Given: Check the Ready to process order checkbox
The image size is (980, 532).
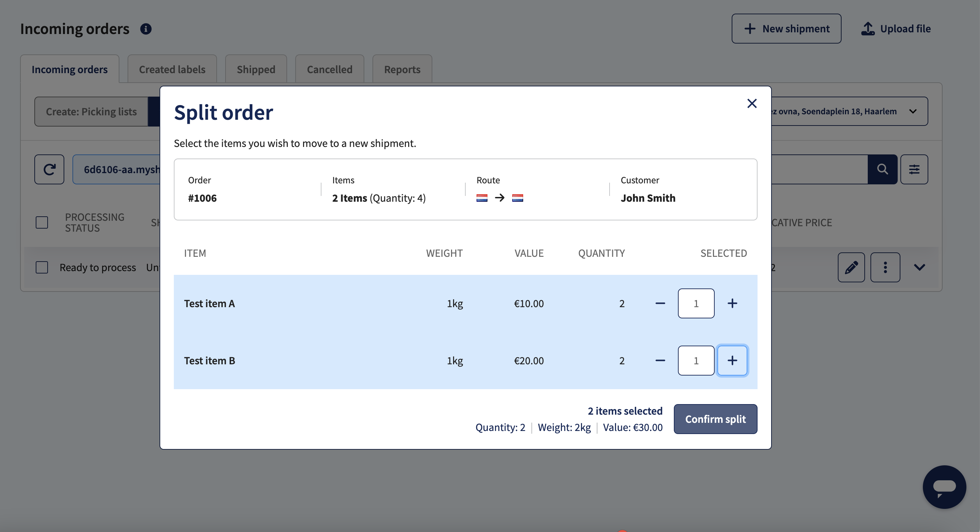Looking at the screenshot, I should (x=42, y=267).
